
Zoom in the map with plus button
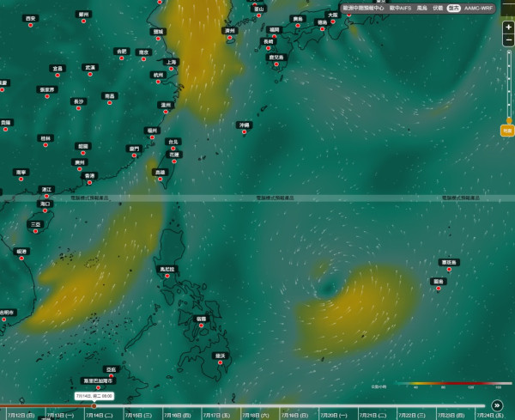(508, 27)
